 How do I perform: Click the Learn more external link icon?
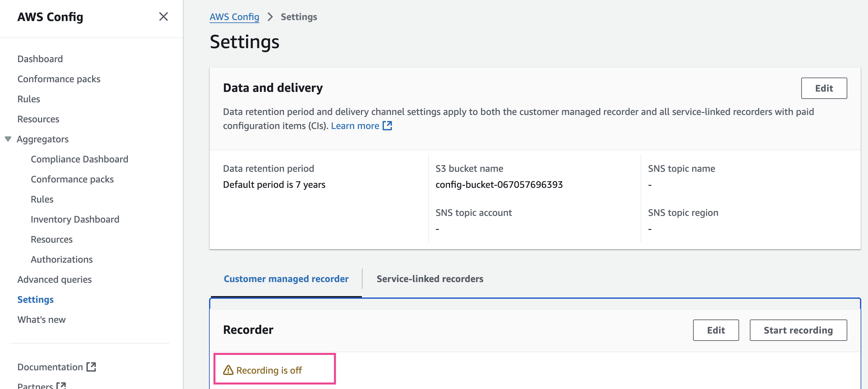pyautogui.click(x=388, y=126)
